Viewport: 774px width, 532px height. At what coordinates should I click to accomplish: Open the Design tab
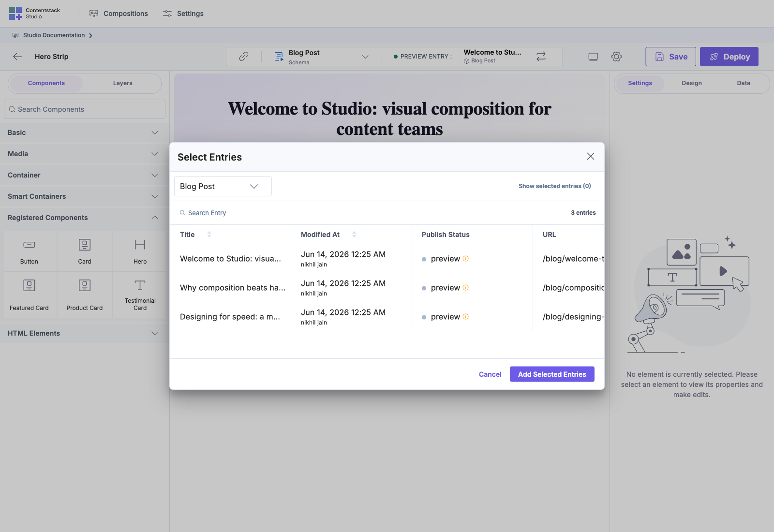[692, 83]
